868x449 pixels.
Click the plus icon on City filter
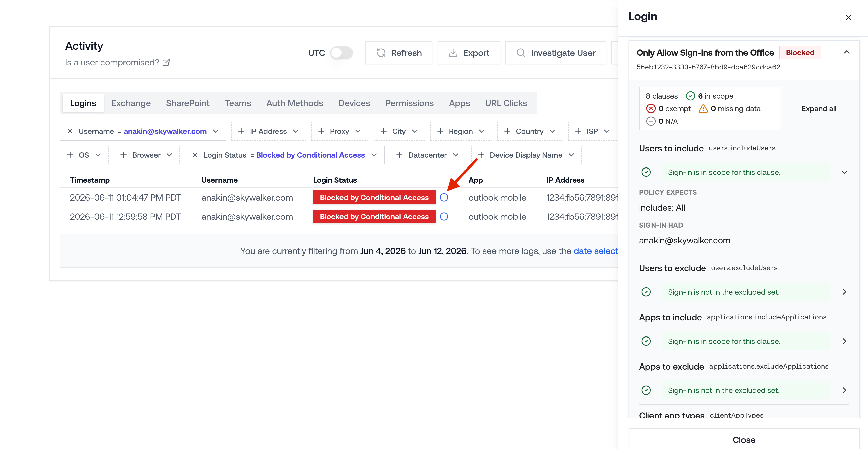click(x=383, y=131)
